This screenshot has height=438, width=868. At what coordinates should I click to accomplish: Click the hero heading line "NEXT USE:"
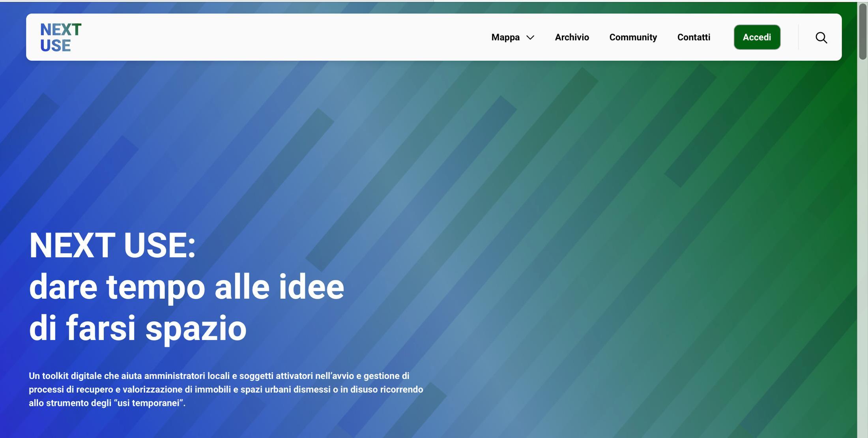tap(112, 245)
